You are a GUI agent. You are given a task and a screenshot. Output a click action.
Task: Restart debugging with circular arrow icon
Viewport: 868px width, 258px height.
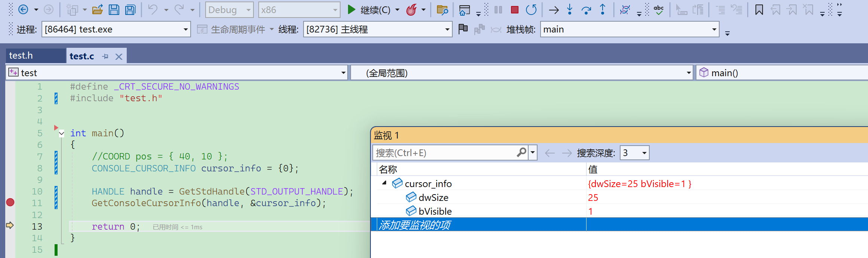(x=531, y=10)
